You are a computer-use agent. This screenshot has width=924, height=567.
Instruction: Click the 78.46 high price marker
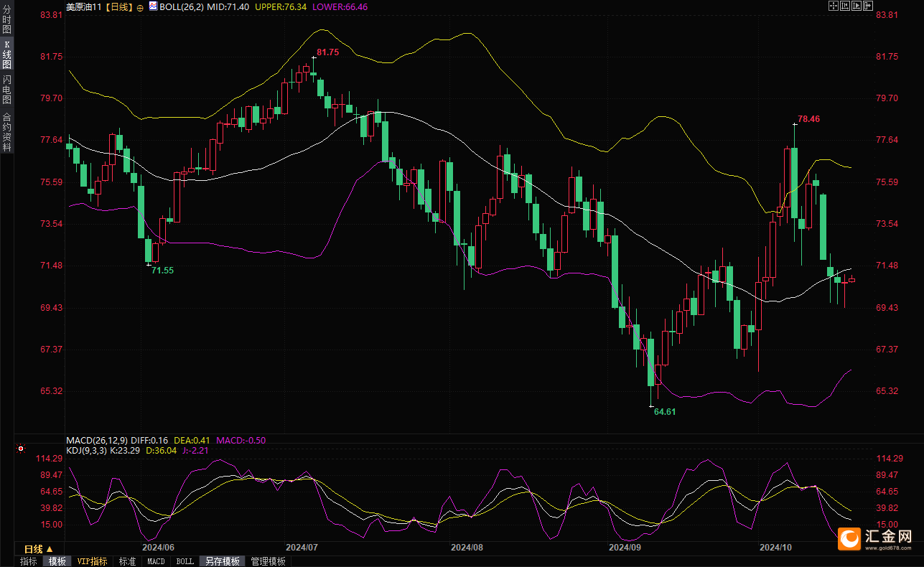808,118
